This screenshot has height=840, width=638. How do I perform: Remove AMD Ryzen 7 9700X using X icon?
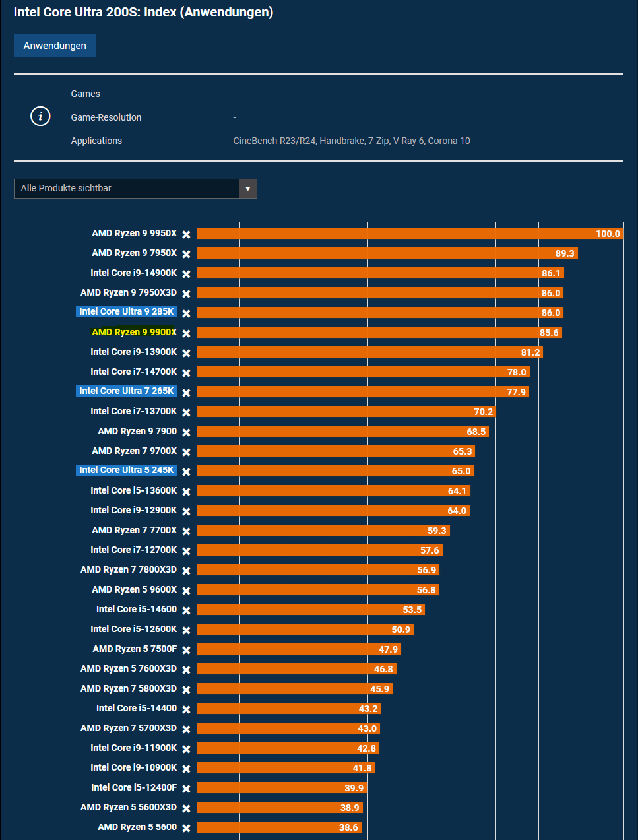186,452
